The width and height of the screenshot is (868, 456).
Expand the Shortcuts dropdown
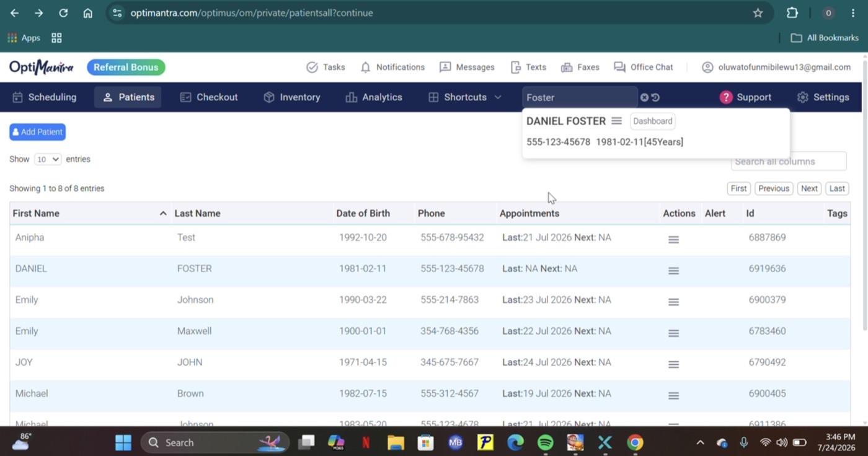[x=465, y=97]
